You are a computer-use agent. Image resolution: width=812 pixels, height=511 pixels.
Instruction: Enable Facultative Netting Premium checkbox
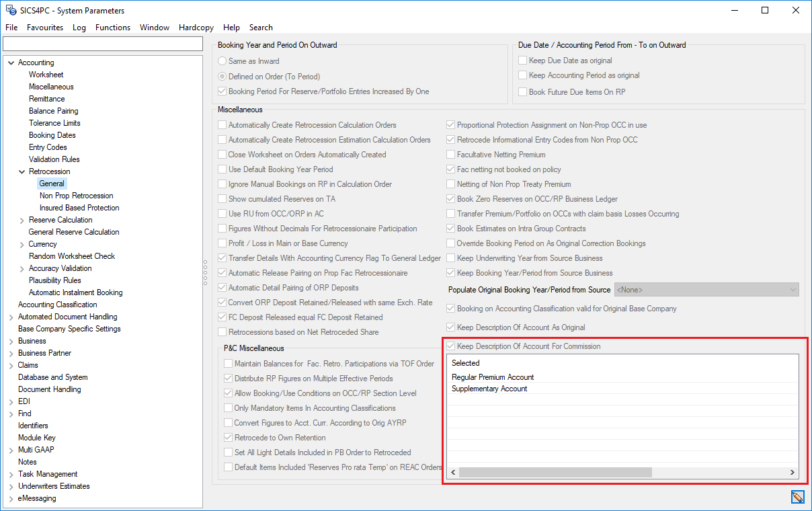tap(451, 155)
